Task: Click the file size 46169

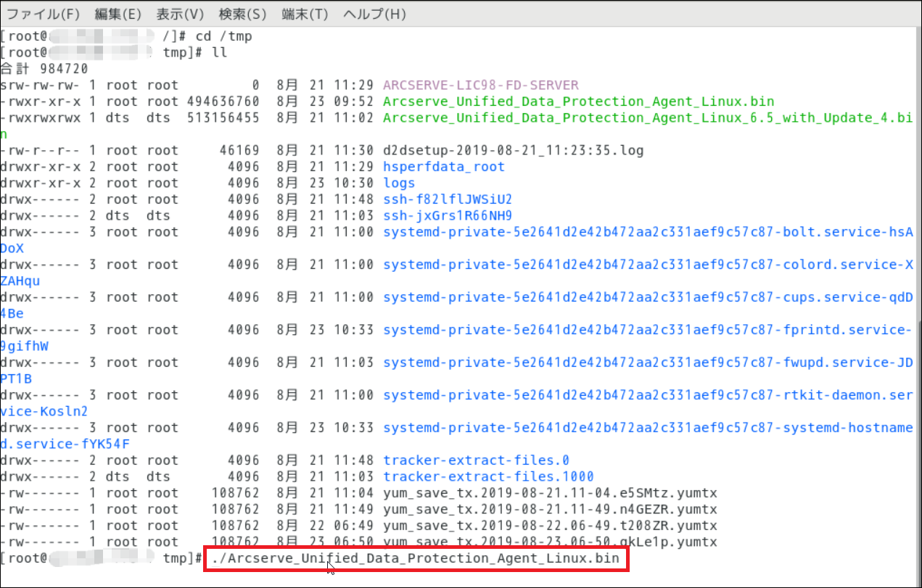Action: (x=239, y=150)
